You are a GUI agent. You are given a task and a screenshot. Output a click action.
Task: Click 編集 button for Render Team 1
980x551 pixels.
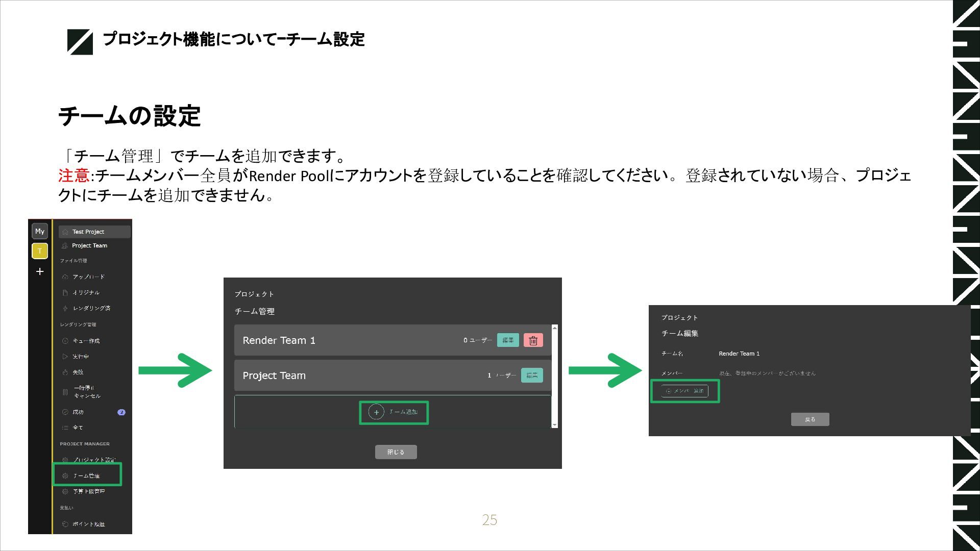[x=508, y=340]
